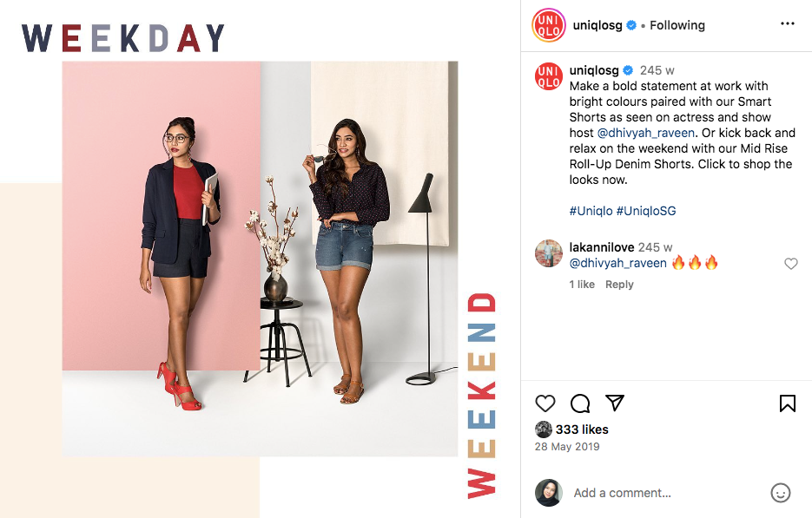
Task: Open lakannilove's profile picture
Action: (x=548, y=253)
